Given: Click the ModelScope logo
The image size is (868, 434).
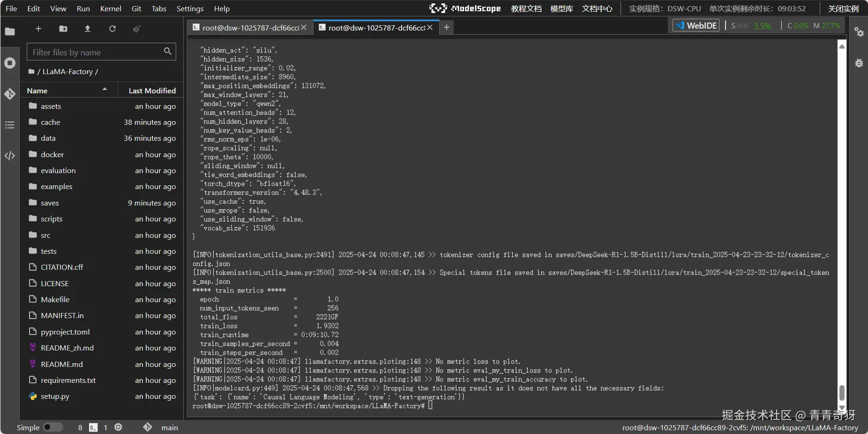Looking at the screenshot, I should tap(465, 8).
